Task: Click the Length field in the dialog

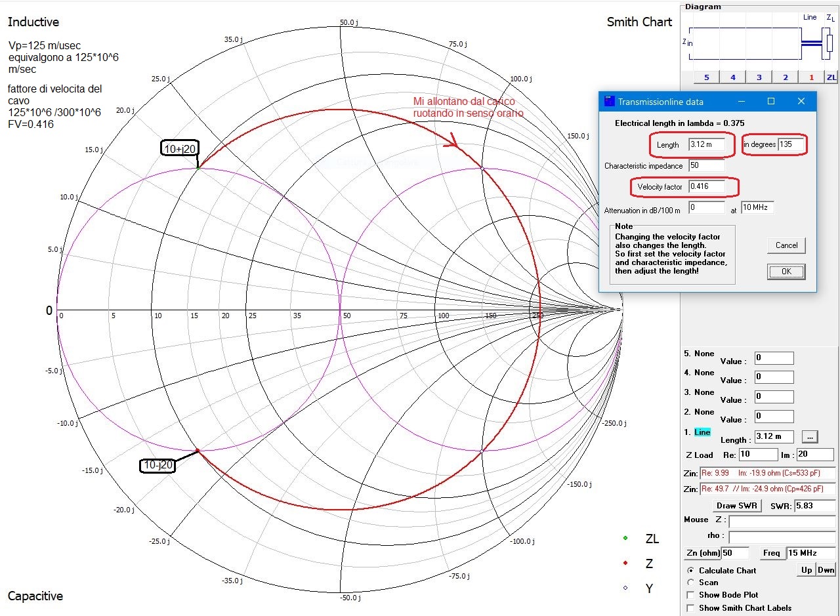Action: click(707, 144)
